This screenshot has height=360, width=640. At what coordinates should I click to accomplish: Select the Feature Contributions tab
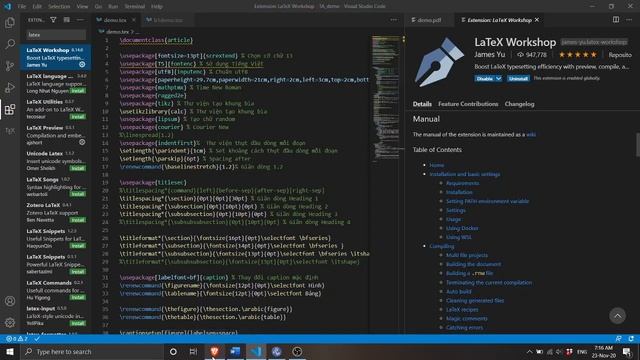[468, 104]
